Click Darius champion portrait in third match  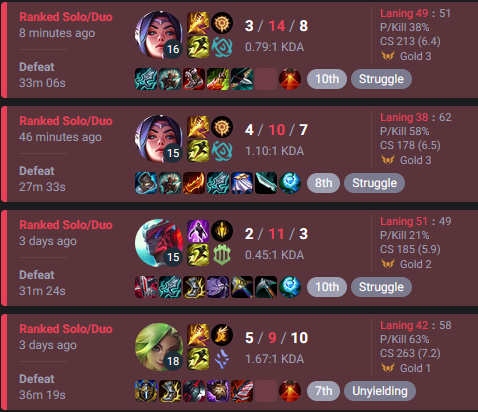159,243
